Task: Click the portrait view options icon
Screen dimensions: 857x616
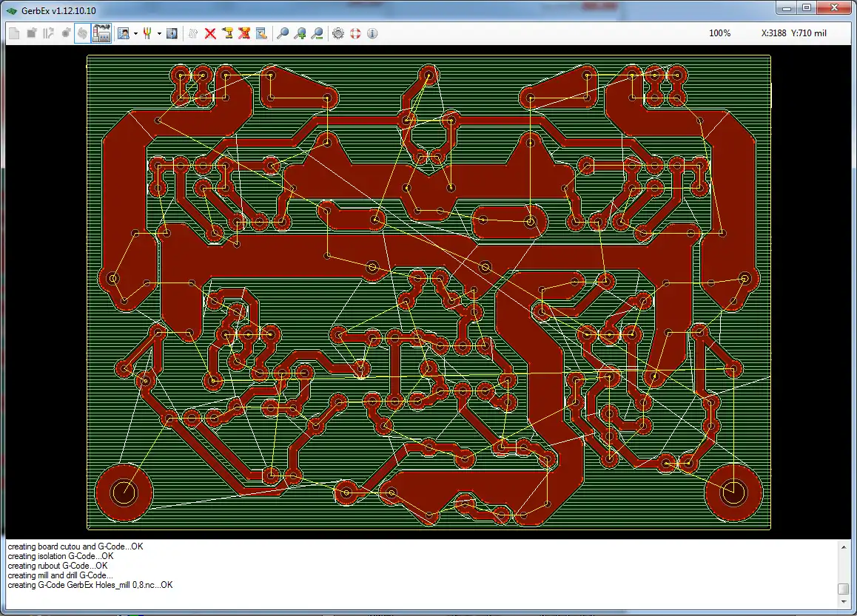Action: click(x=124, y=33)
